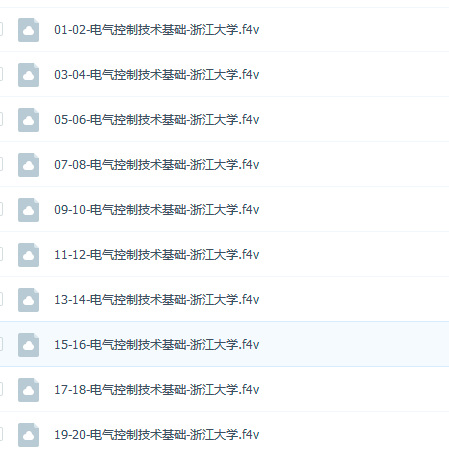Screen dimensions: 449x455
Task: Open file 07-08-电气控制技术基础-浙江大学.f4v
Action: tap(157, 165)
